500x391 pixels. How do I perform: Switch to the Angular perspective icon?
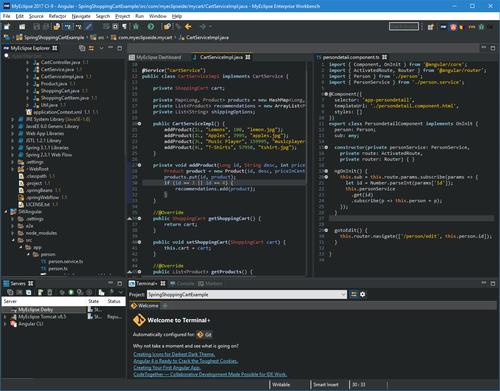453,27
